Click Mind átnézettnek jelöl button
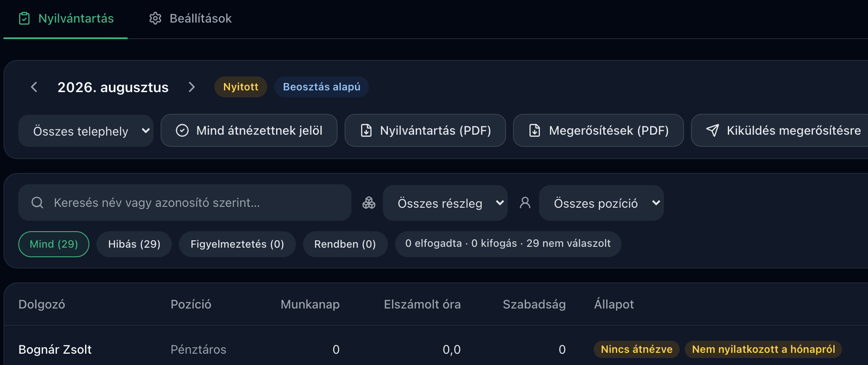The image size is (868, 365). 249,130
